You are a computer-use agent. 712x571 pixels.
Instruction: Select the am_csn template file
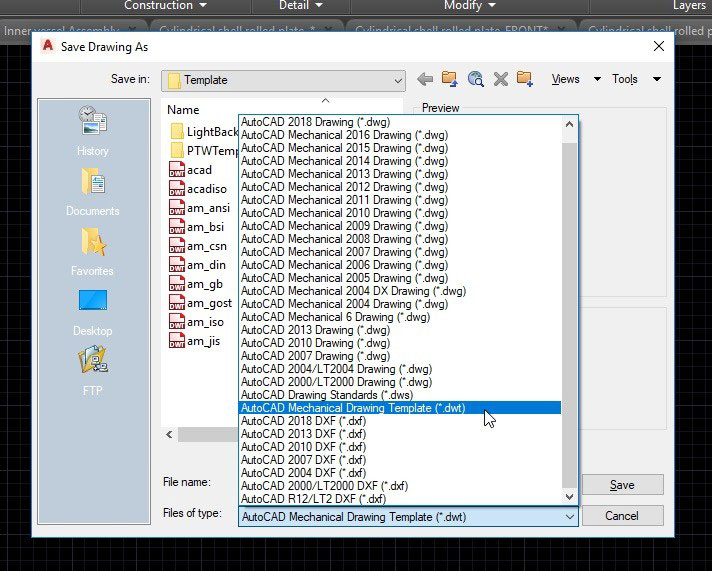tap(198, 246)
